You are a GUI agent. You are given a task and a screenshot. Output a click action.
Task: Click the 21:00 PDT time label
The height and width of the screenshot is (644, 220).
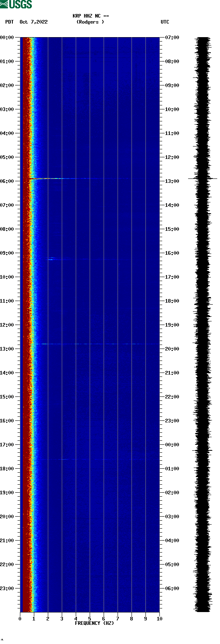pyautogui.click(x=7, y=541)
